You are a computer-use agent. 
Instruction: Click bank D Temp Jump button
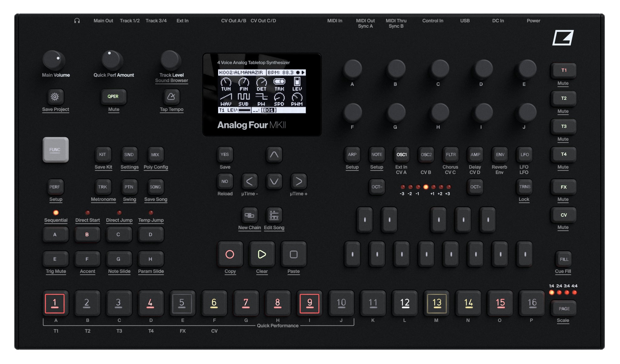coord(150,235)
